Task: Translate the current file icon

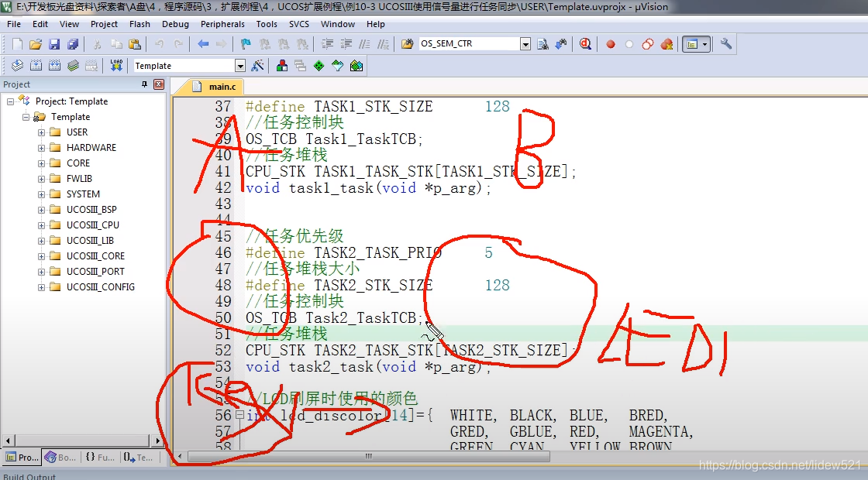Action: coord(17,66)
